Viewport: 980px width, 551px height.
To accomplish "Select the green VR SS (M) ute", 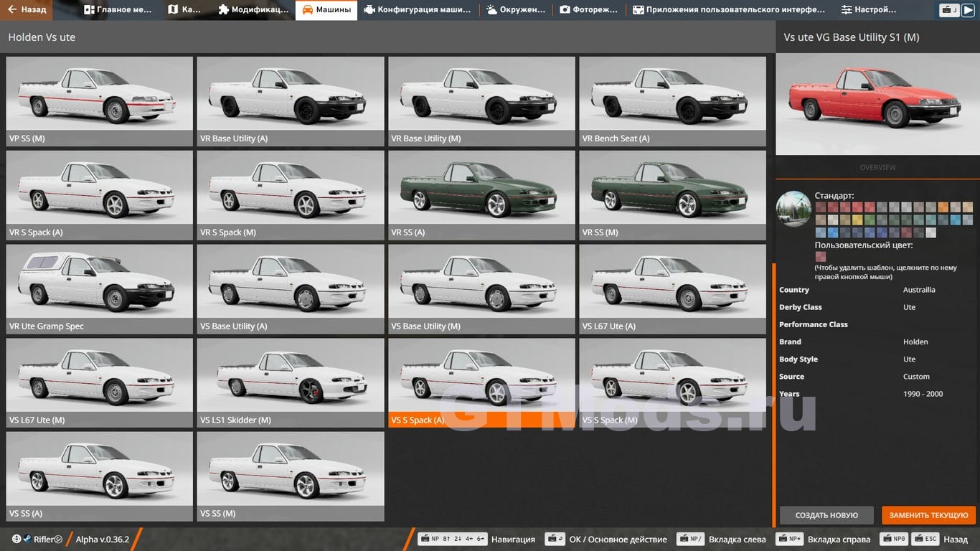I will (673, 195).
